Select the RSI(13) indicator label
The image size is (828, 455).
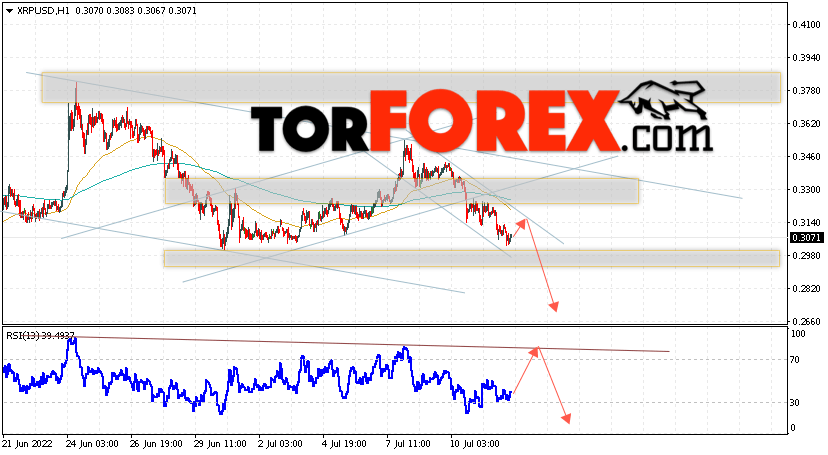40,335
